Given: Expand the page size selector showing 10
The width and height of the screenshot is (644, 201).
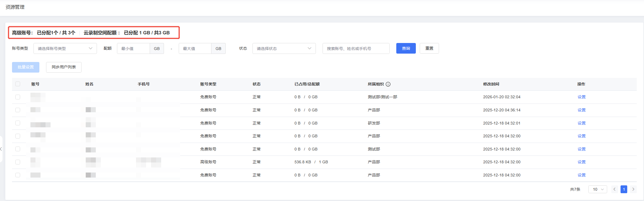Looking at the screenshot, I should [598, 189].
